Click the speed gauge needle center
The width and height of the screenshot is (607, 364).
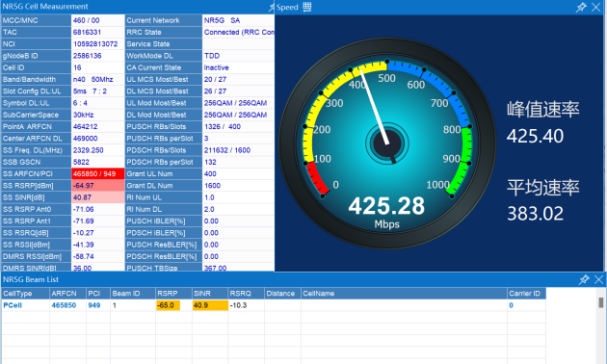pos(387,143)
